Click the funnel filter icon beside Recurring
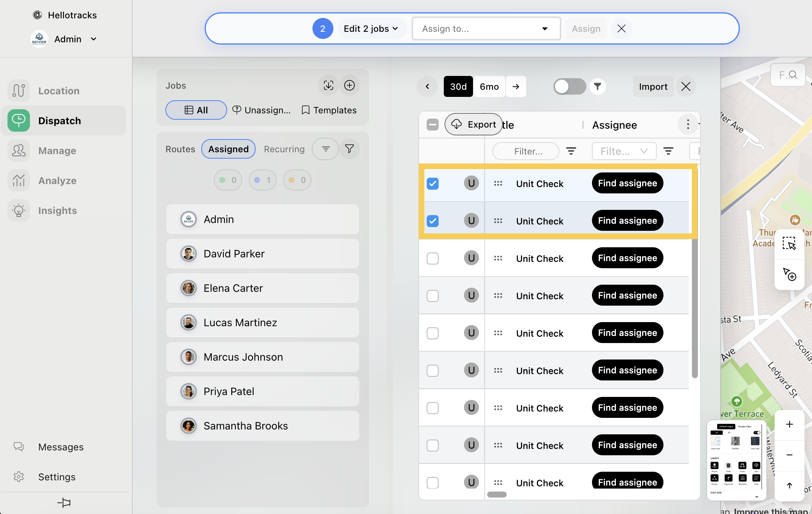 [x=349, y=149]
